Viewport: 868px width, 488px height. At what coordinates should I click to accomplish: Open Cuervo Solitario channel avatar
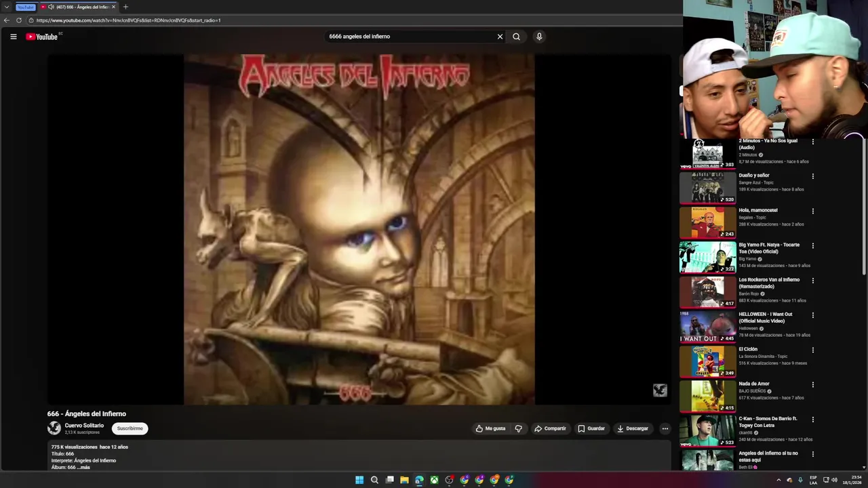54,428
